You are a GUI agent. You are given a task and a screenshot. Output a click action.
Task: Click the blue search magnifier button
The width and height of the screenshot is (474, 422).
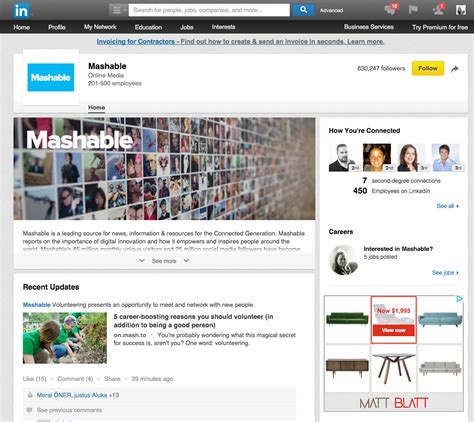[303, 10]
